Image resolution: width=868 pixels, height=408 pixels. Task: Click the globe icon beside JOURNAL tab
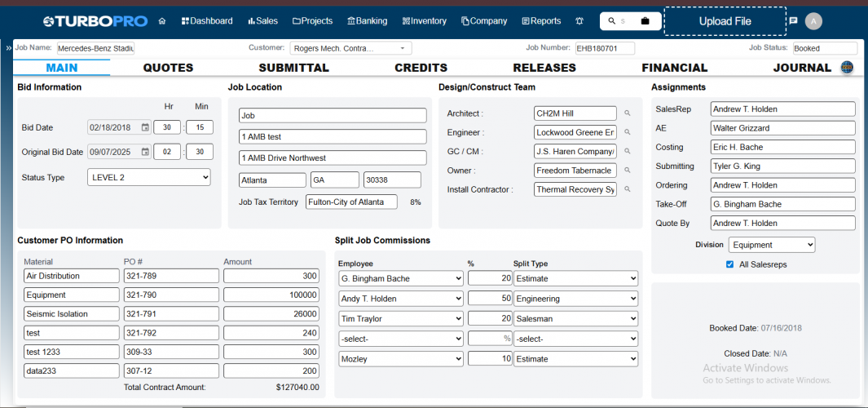(847, 68)
